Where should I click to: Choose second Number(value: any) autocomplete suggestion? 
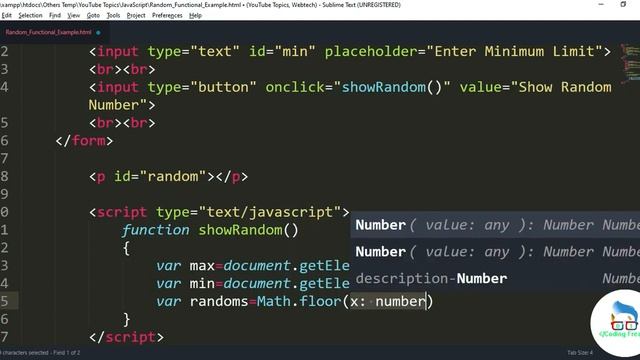[495, 252]
